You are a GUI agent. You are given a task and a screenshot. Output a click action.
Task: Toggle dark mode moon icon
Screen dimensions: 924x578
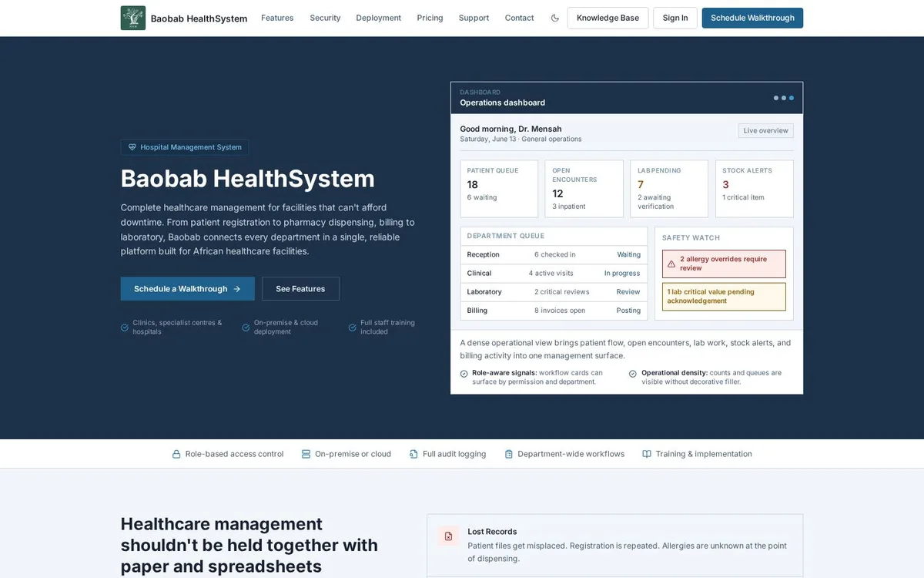pos(555,18)
